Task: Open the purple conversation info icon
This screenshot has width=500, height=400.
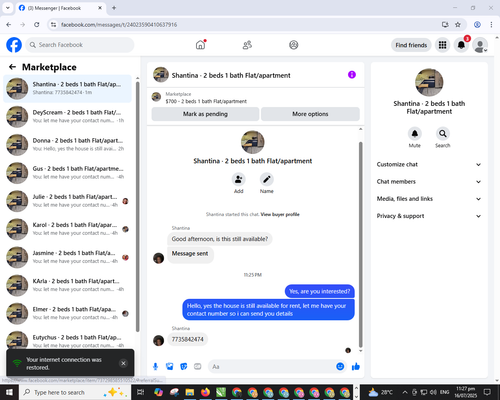Action: pos(352,75)
